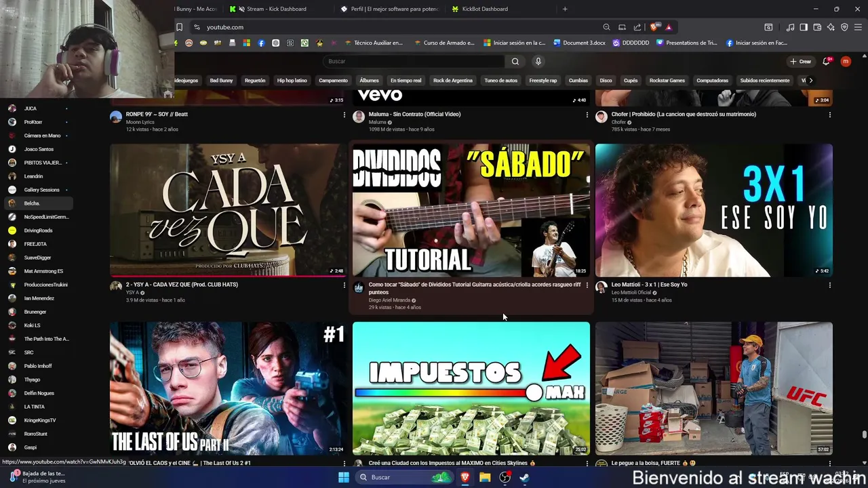Open options menu for Sábado tutorial video
The width and height of the screenshot is (868, 488).
(x=587, y=285)
